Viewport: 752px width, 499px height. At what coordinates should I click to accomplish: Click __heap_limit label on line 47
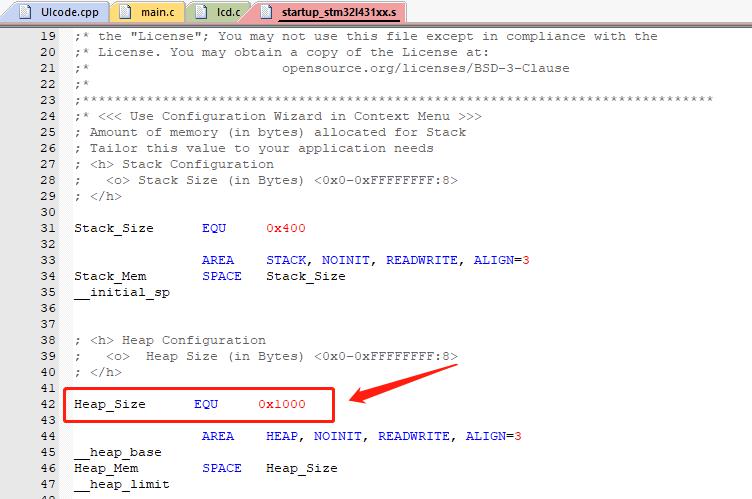(122, 485)
